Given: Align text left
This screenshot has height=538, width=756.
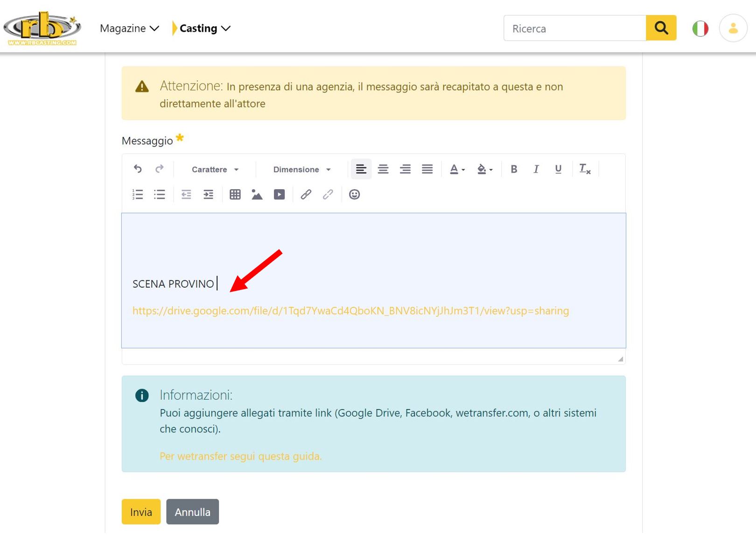Looking at the screenshot, I should coord(361,169).
